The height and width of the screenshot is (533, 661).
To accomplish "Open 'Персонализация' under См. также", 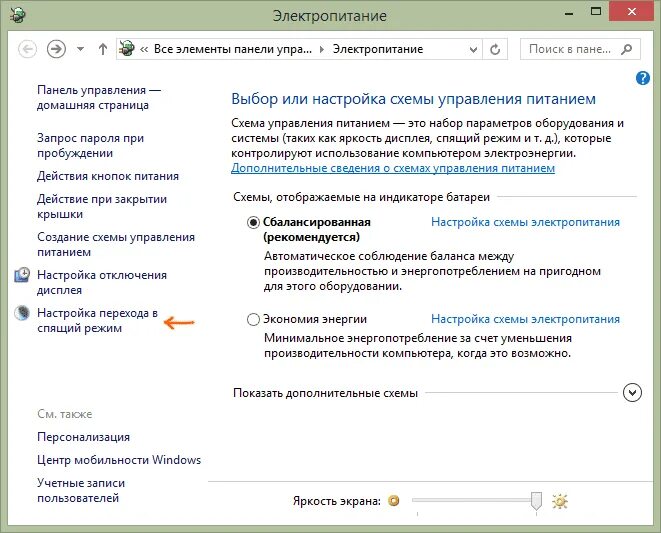I will click(x=83, y=437).
